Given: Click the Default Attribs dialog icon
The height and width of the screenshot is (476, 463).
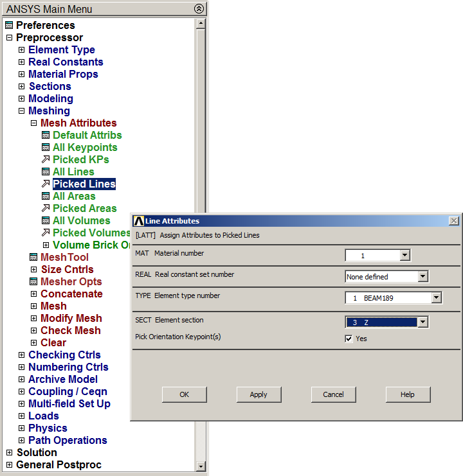Looking at the screenshot, I should pos(46,136).
